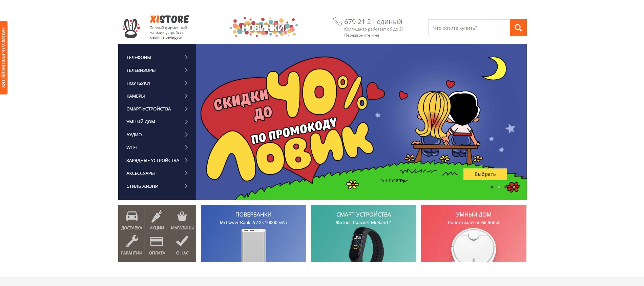The height and width of the screenshot is (286, 644).
Task: Expand the Умный дом category arrow
Action: pos(186,122)
